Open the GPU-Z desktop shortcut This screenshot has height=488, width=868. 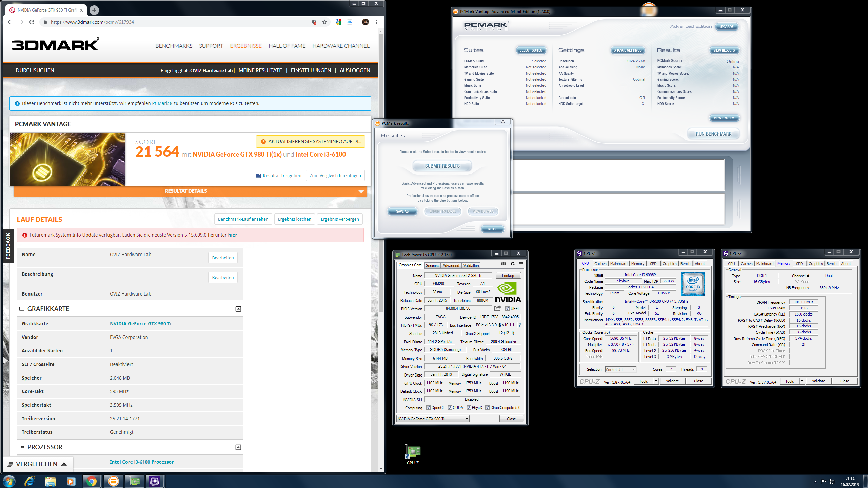pyautogui.click(x=413, y=454)
